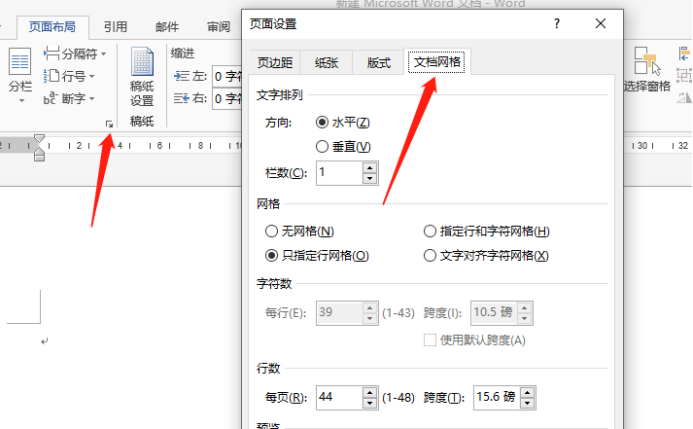Viewport: 693px width, 429px height.
Task: Open the 版式 tab in dialog
Action: (378, 62)
